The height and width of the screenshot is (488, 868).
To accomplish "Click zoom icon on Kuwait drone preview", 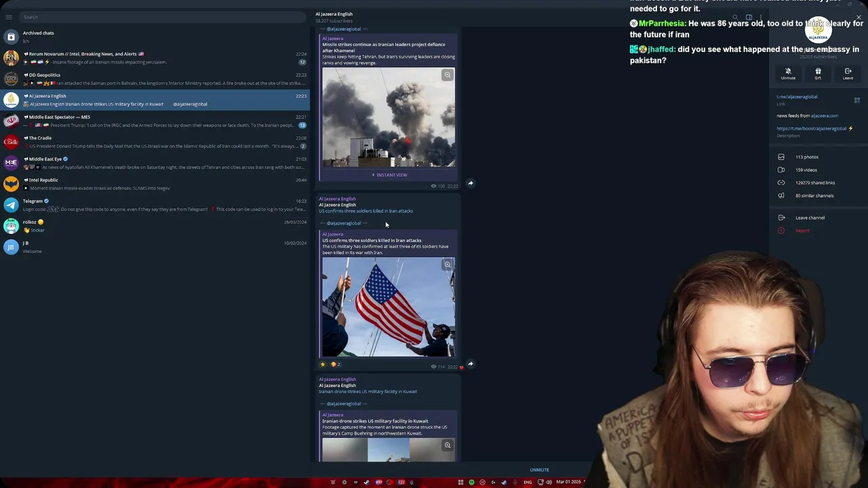I will tap(448, 445).
